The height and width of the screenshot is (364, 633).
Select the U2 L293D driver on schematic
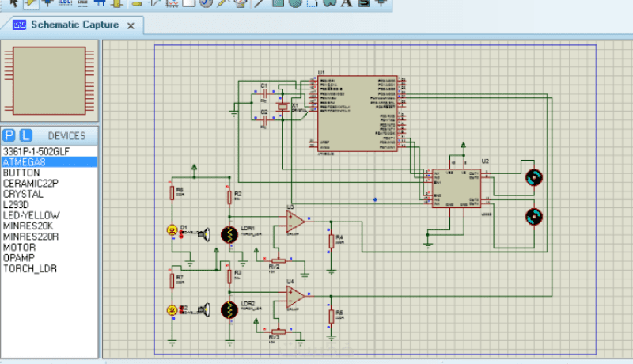tap(456, 188)
